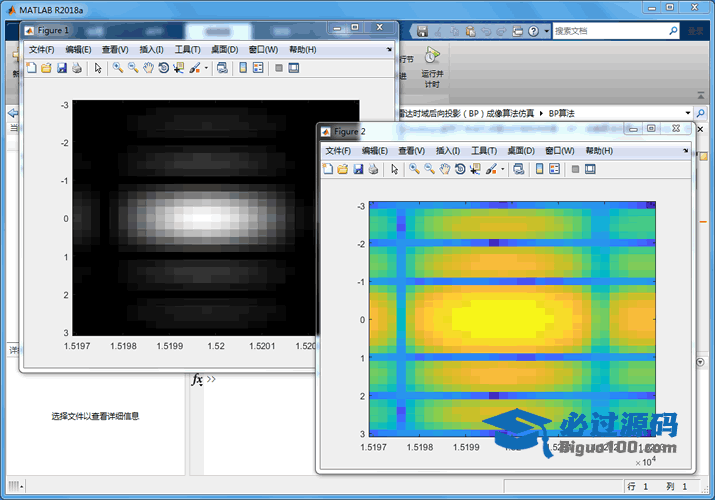Open 工具(T) menu in Figure 1
Screen dimensions: 715x500
[188, 49]
